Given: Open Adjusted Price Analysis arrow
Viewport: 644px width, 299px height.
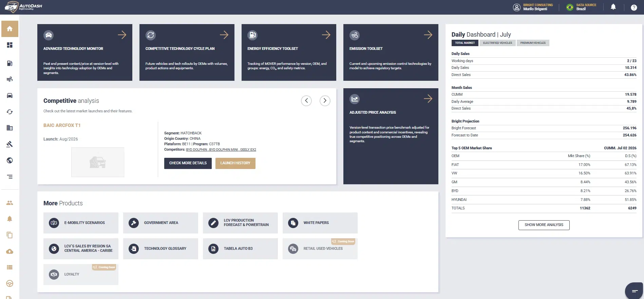Looking at the screenshot, I should point(428,98).
